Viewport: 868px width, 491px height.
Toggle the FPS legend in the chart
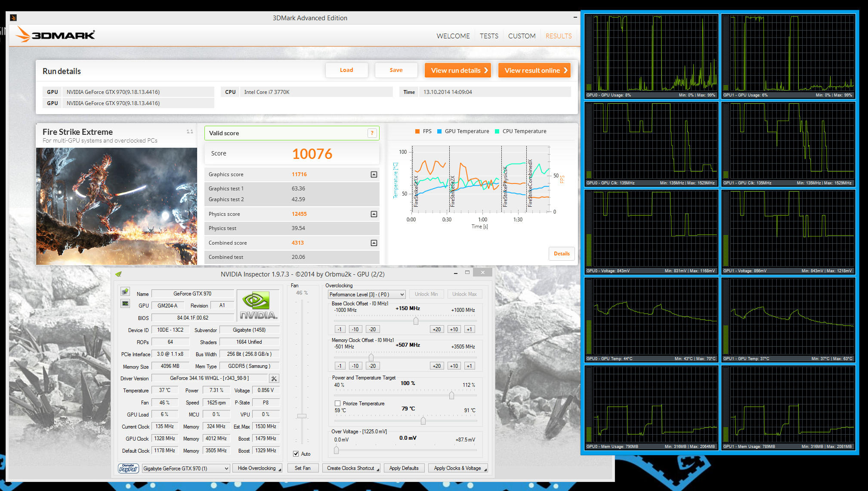coord(423,131)
